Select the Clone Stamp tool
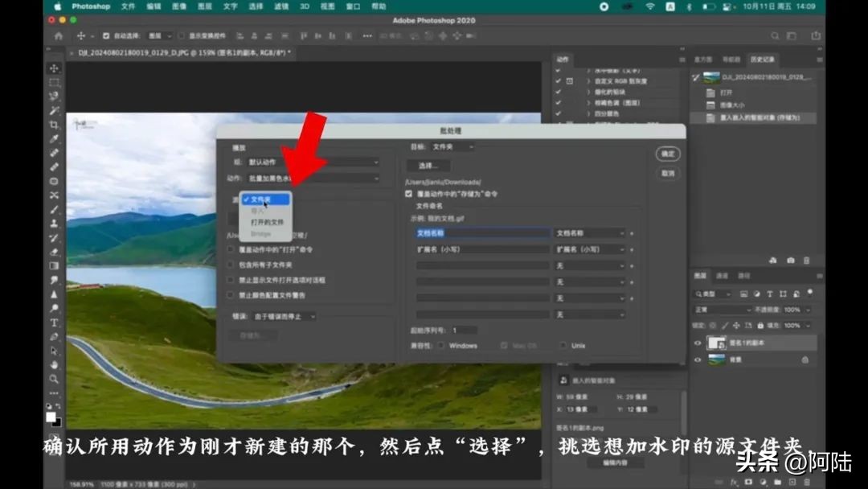Image resolution: width=868 pixels, height=489 pixels. tap(55, 223)
